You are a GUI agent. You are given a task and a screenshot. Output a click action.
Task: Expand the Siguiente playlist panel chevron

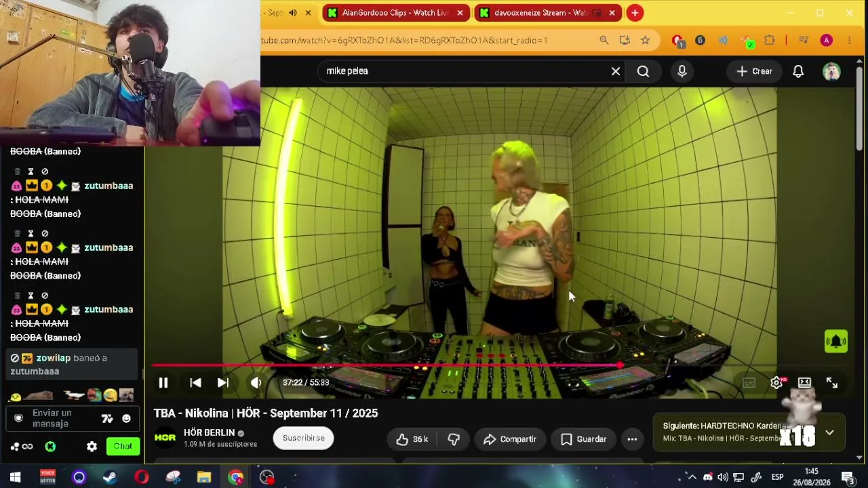[829, 432]
